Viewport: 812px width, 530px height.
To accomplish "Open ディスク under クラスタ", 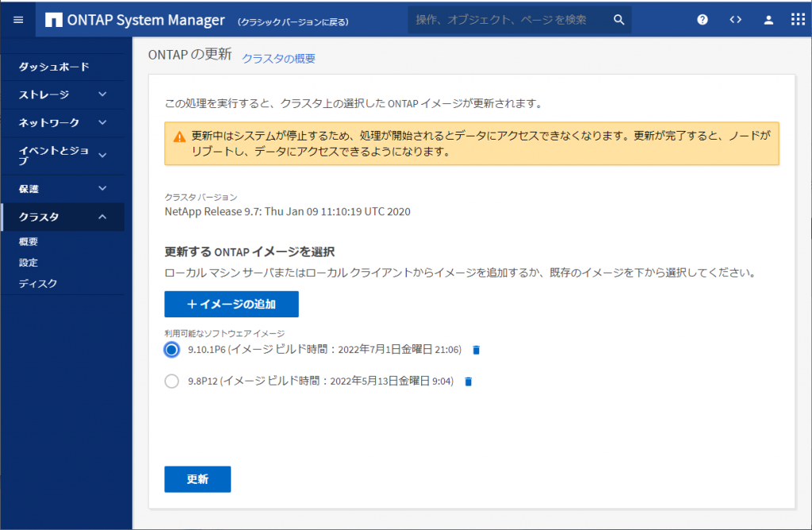I will coord(38,283).
